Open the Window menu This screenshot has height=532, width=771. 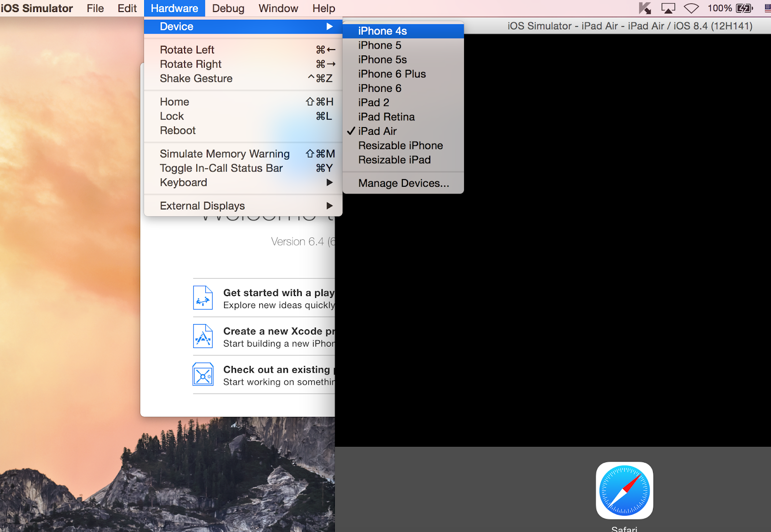pyautogui.click(x=279, y=8)
